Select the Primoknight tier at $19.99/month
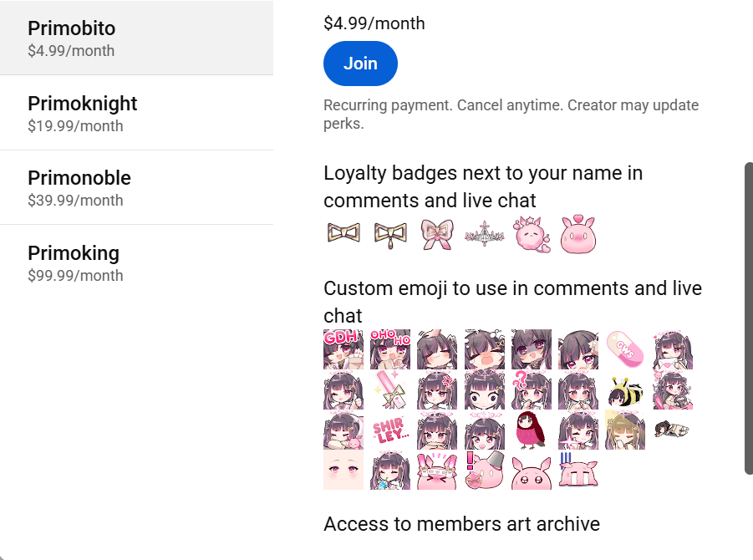This screenshot has height=560, width=753. click(x=136, y=113)
